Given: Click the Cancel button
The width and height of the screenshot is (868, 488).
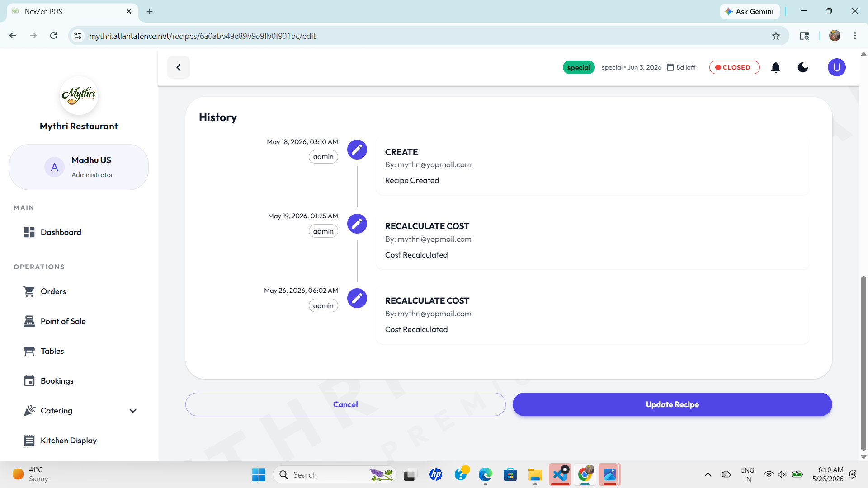Looking at the screenshot, I should [345, 404].
